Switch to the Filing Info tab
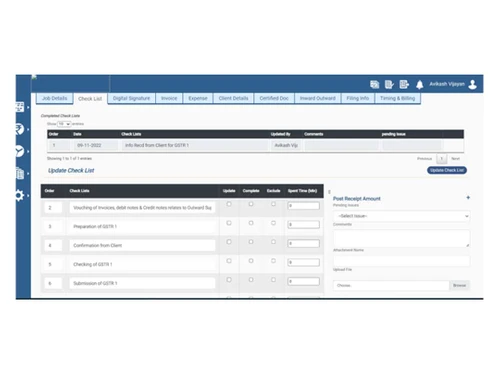 (358, 98)
